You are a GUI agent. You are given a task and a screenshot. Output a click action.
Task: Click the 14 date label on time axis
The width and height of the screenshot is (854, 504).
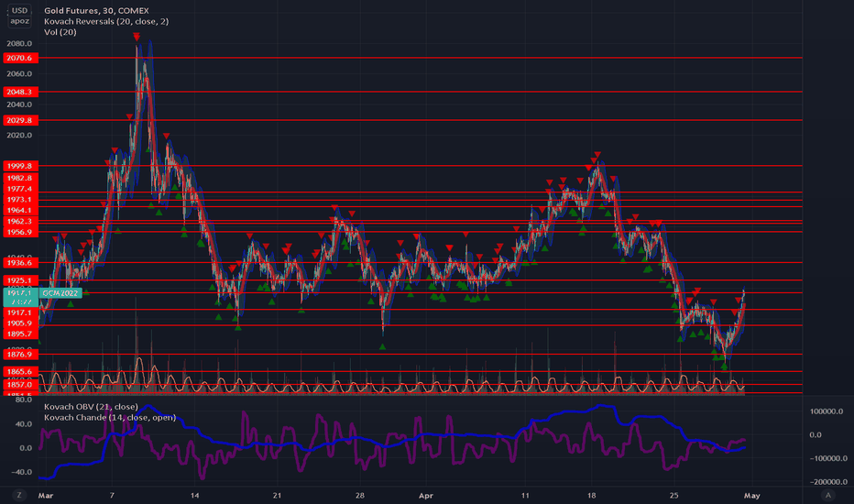195,495
